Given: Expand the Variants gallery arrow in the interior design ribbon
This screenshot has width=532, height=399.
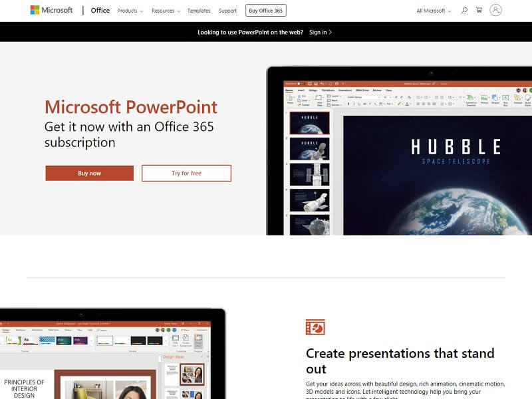Looking at the screenshot, I should (x=166, y=340).
